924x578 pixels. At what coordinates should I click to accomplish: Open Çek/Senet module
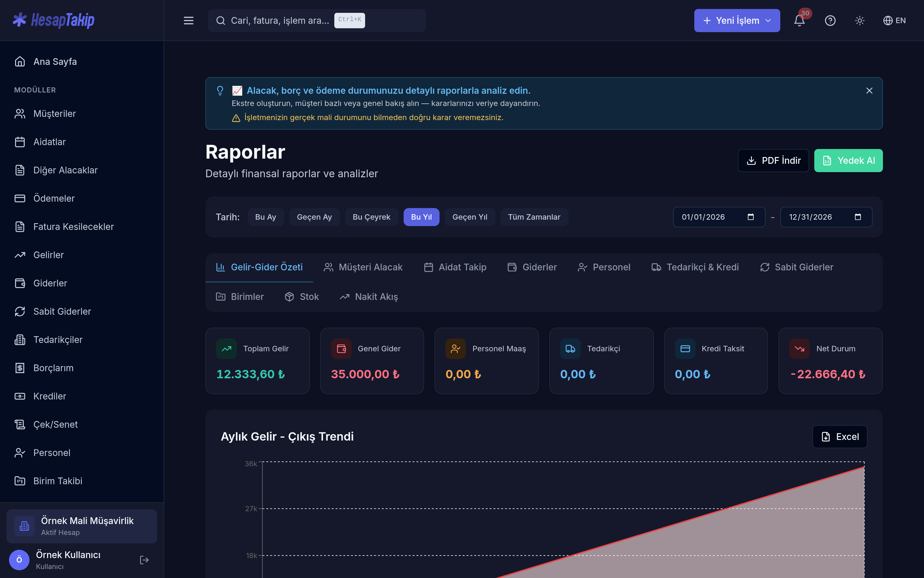pyautogui.click(x=82, y=425)
